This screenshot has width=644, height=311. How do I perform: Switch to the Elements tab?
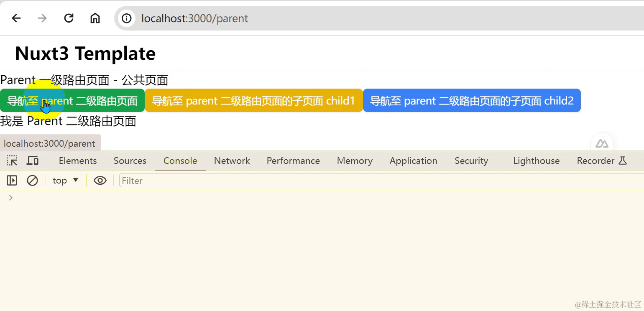(x=78, y=161)
